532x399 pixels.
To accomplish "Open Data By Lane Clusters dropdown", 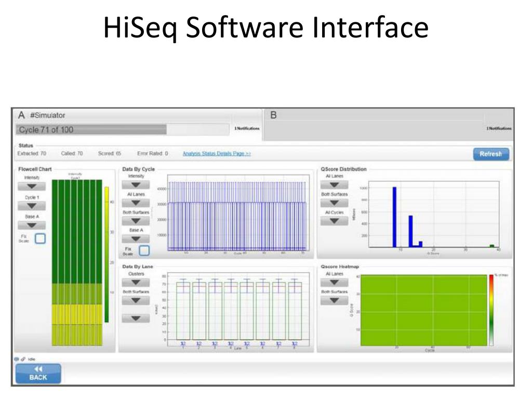I will pyautogui.click(x=136, y=282).
